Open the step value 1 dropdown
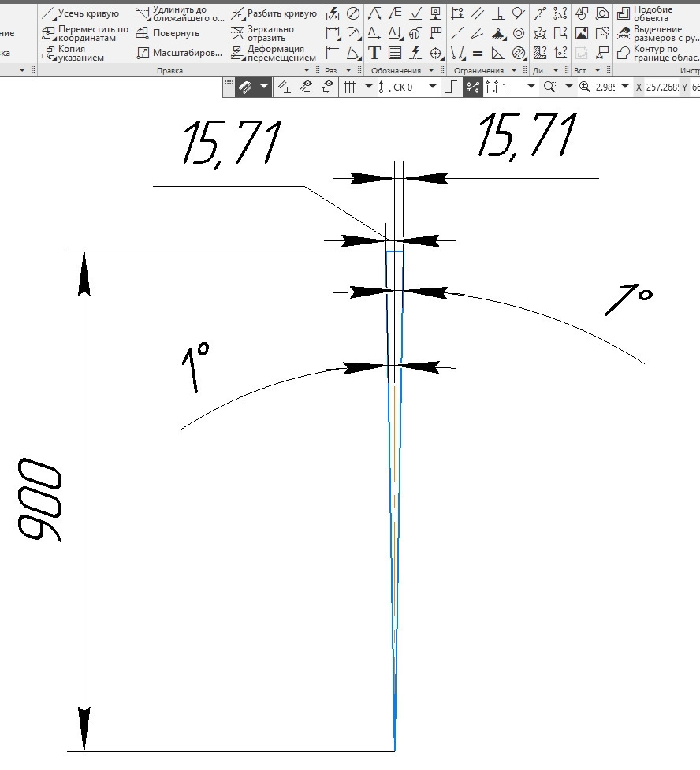The height and width of the screenshot is (770, 700). [531, 87]
